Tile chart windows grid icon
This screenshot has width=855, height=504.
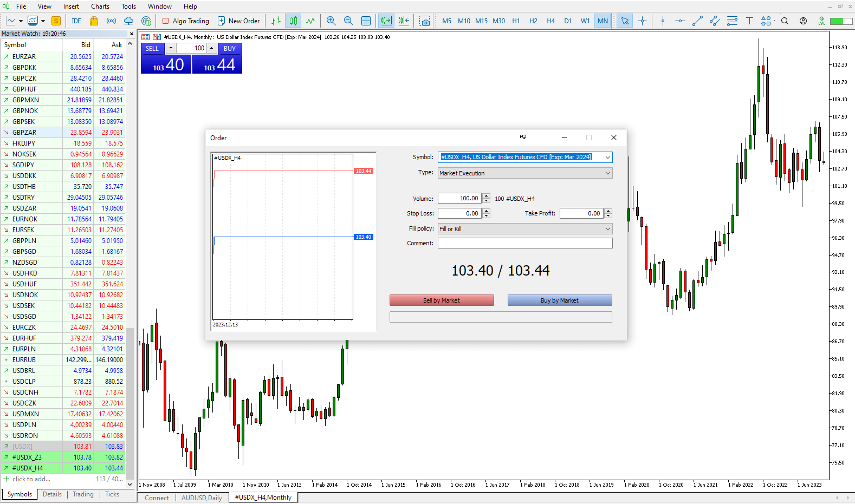coord(366,21)
